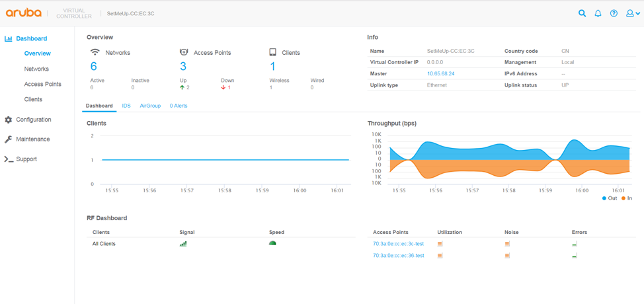Open the notifications bell icon

pyautogui.click(x=598, y=13)
